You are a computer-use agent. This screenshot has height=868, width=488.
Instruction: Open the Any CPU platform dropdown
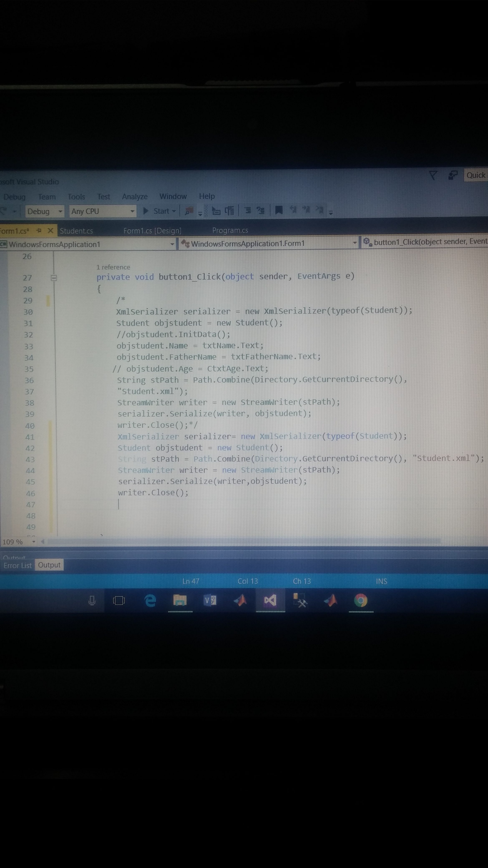(102, 211)
